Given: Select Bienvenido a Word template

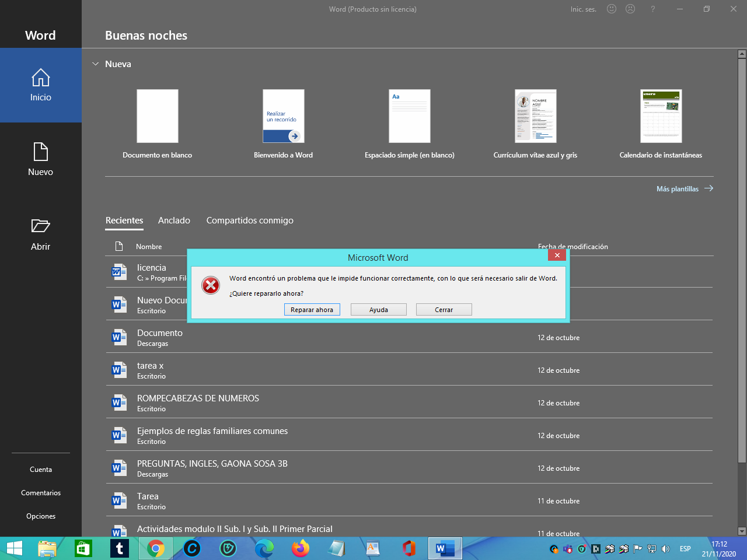Looking at the screenshot, I should click(284, 124).
